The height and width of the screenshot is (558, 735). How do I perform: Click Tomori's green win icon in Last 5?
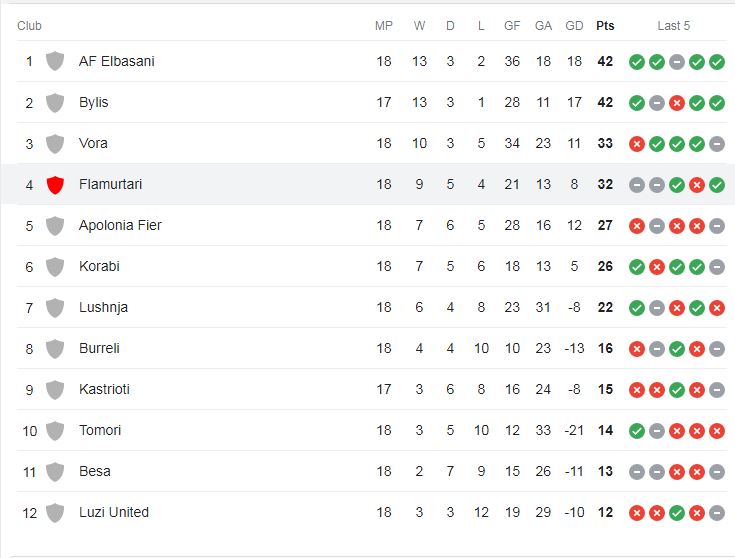point(637,431)
